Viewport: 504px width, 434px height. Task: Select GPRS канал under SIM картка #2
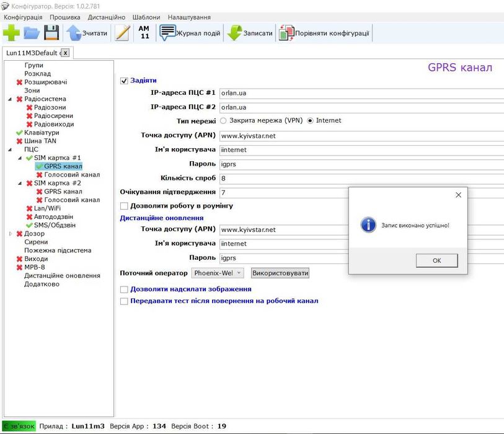click(63, 192)
